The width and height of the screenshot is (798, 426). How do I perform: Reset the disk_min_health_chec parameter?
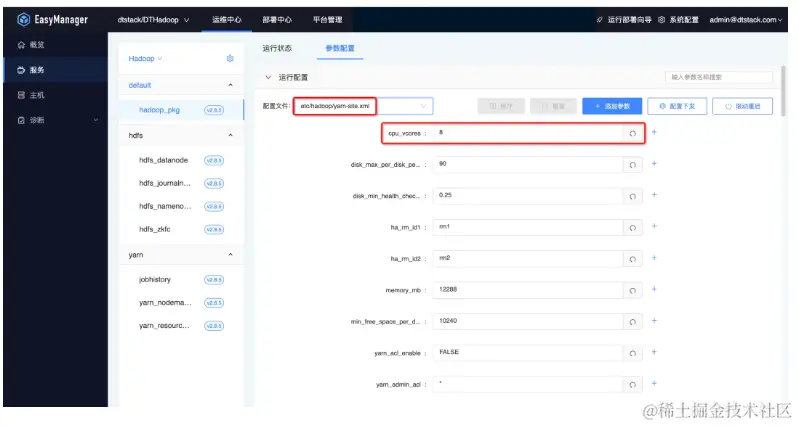coord(633,196)
